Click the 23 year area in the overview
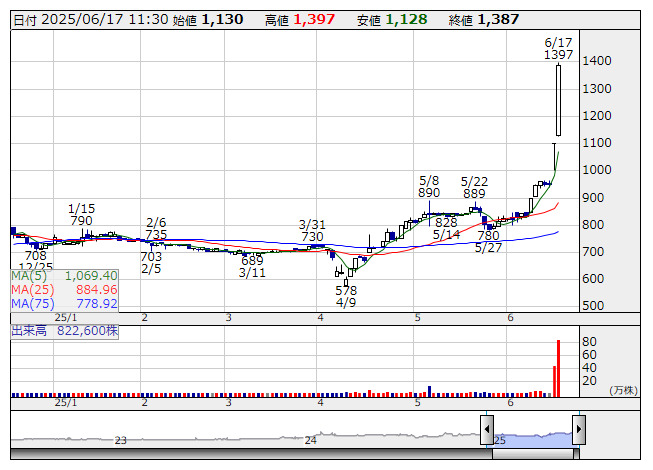This screenshot has width=653, height=470. coord(121,439)
